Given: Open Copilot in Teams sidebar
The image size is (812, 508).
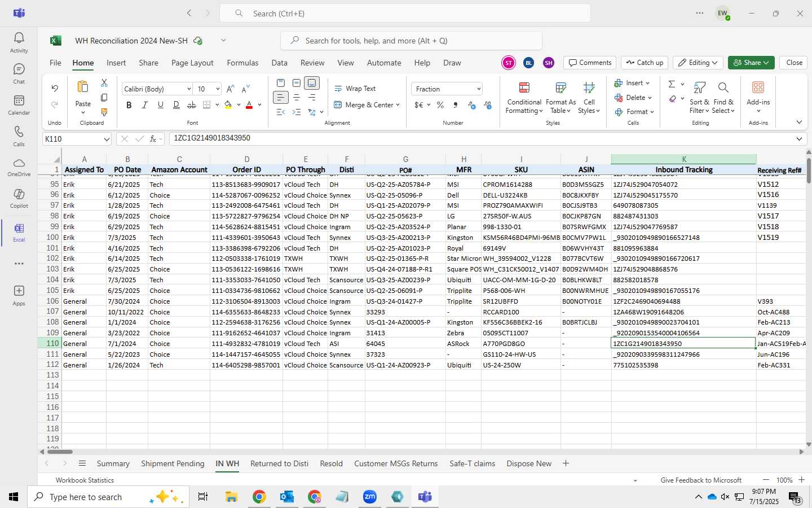Looking at the screenshot, I should [19, 199].
